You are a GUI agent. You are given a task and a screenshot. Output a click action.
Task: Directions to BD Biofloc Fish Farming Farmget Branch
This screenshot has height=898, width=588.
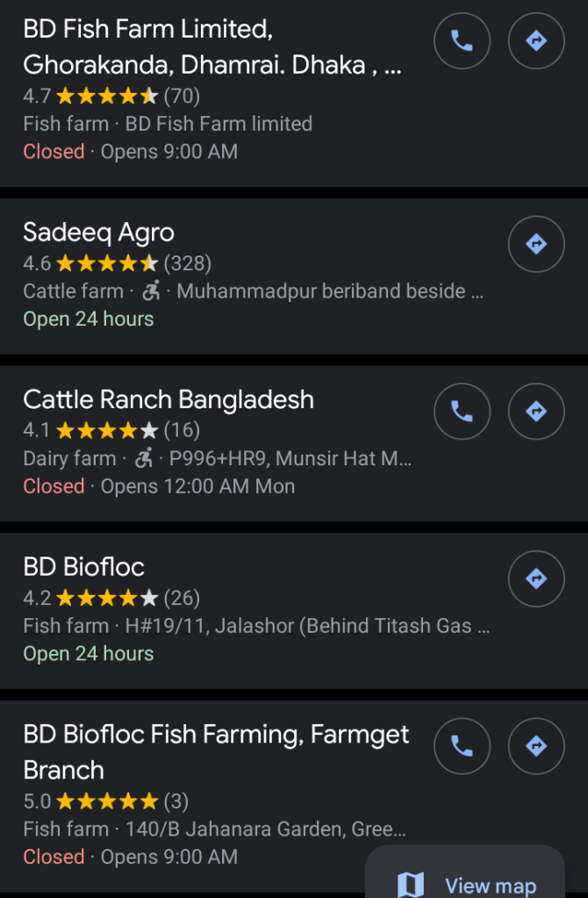tap(536, 745)
